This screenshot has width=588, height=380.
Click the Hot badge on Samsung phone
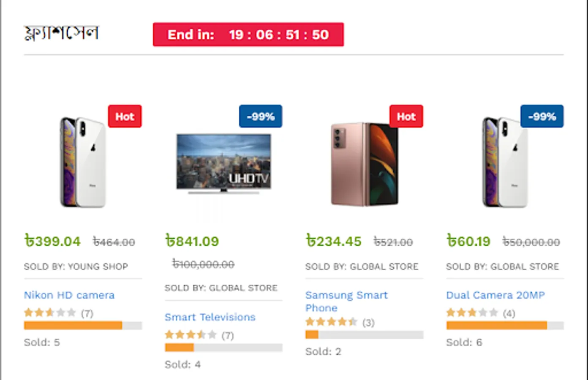(x=406, y=117)
